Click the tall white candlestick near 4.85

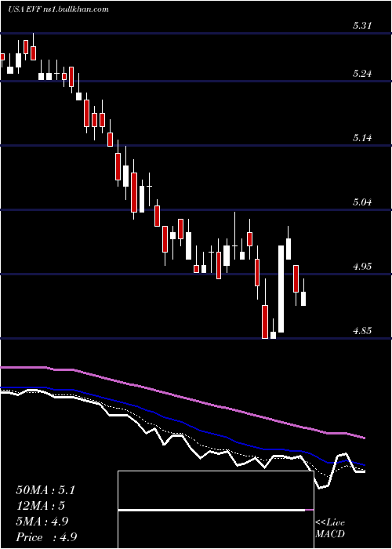click(281, 289)
